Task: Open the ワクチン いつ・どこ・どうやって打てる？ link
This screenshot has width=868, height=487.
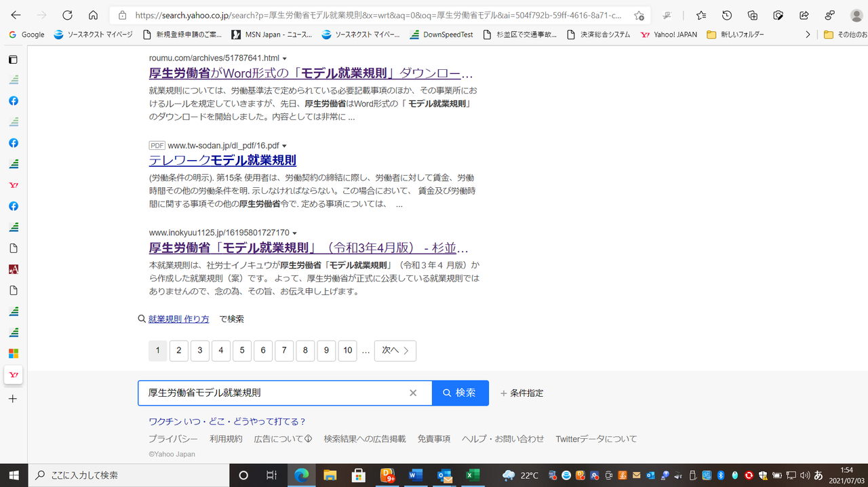Action: click(x=227, y=421)
